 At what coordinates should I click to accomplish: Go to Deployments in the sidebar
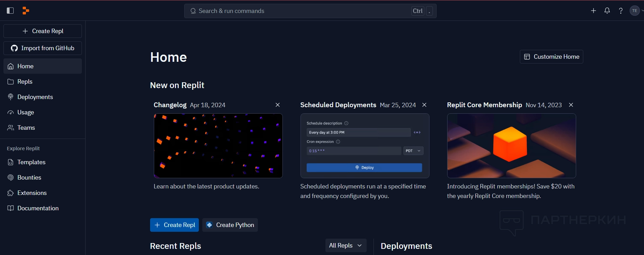[35, 97]
